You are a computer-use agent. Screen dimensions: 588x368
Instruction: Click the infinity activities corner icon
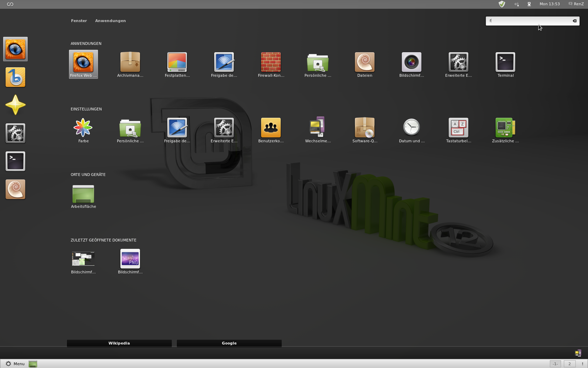pyautogui.click(x=10, y=4)
